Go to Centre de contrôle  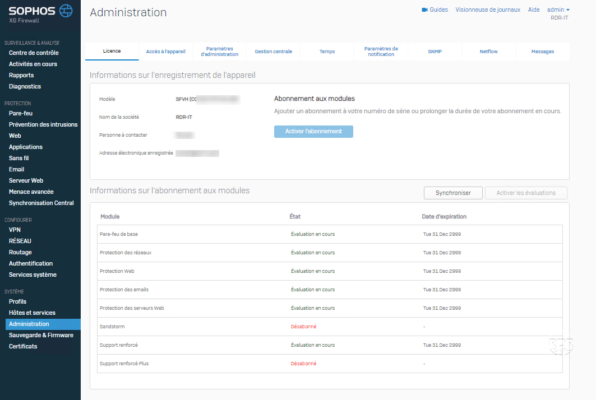[x=33, y=52]
